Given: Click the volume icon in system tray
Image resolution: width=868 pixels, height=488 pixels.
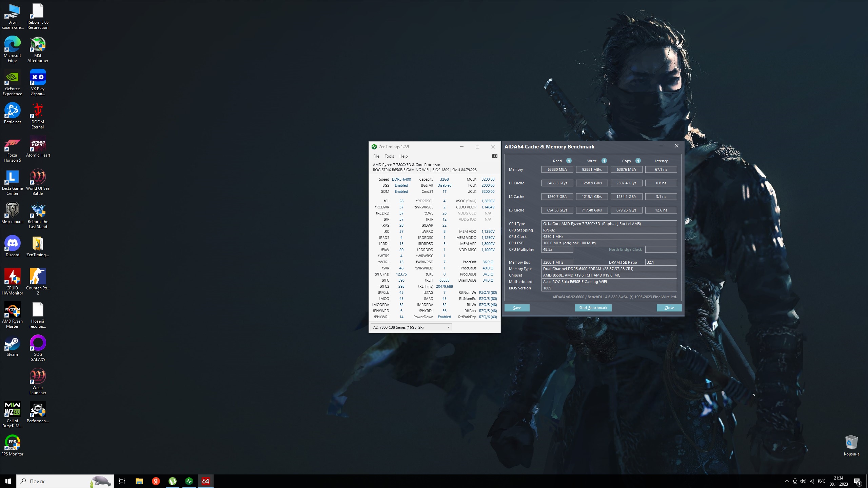Looking at the screenshot, I should [x=803, y=481].
